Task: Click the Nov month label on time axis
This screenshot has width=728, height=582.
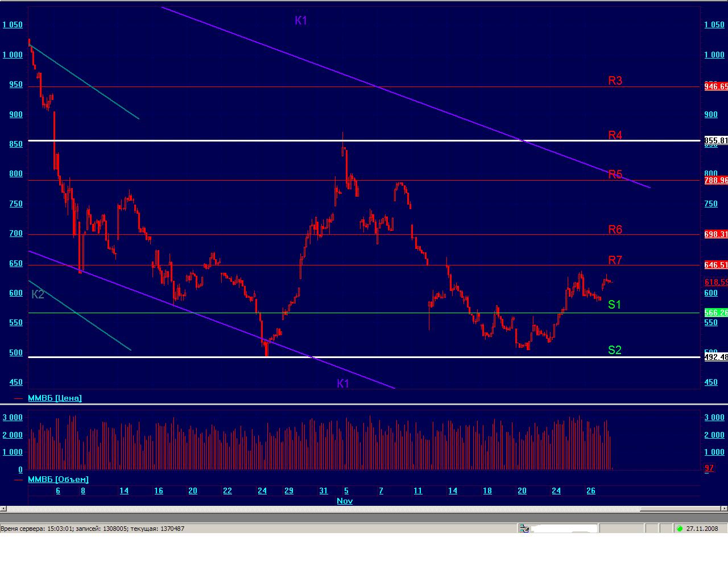Action: pos(345,501)
